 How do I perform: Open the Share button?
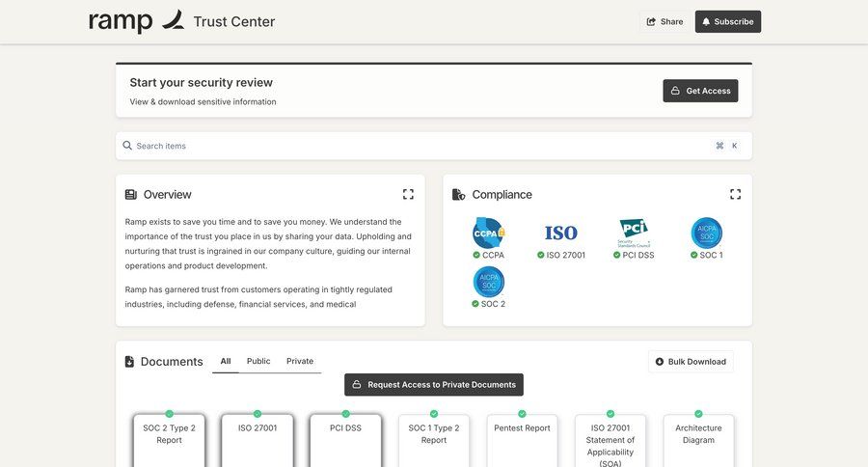(665, 21)
